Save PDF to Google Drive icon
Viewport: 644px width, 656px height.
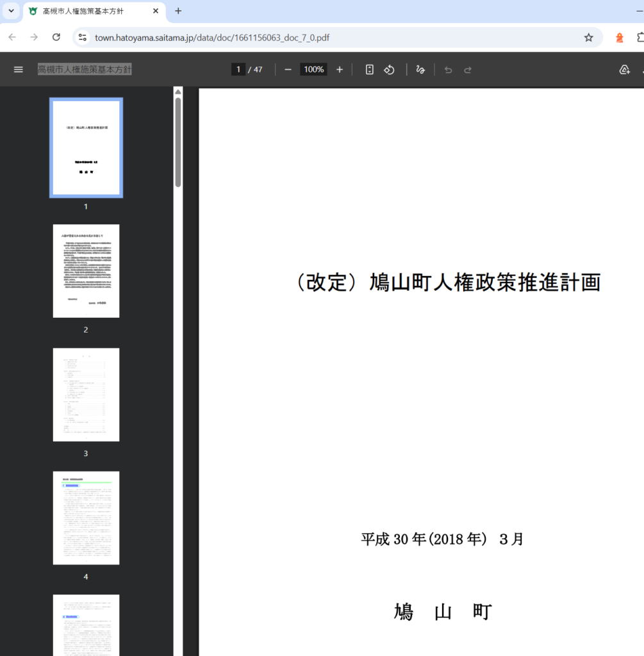pos(624,69)
